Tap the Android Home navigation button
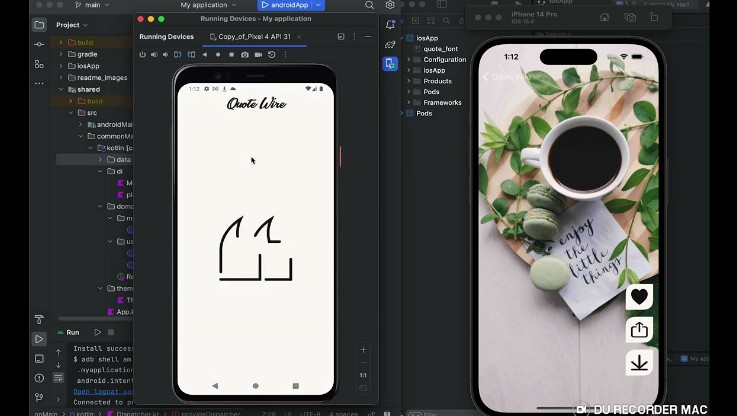 point(256,386)
